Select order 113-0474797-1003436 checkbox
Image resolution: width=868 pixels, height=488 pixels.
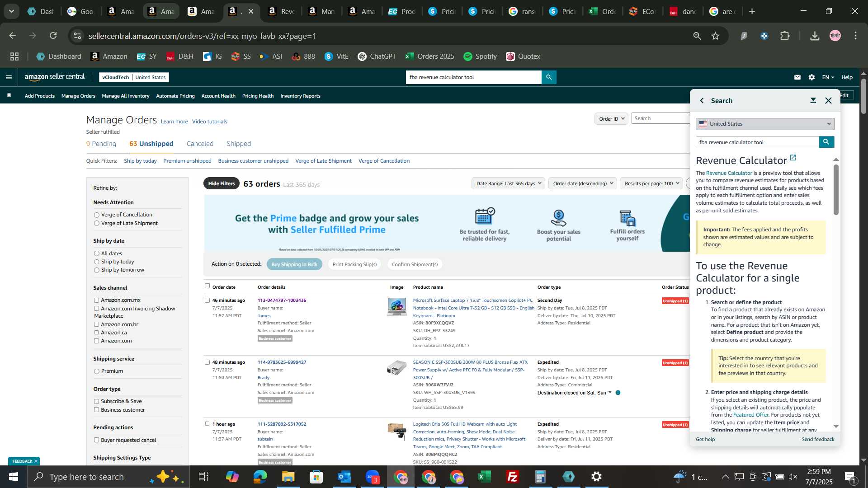pyautogui.click(x=207, y=300)
